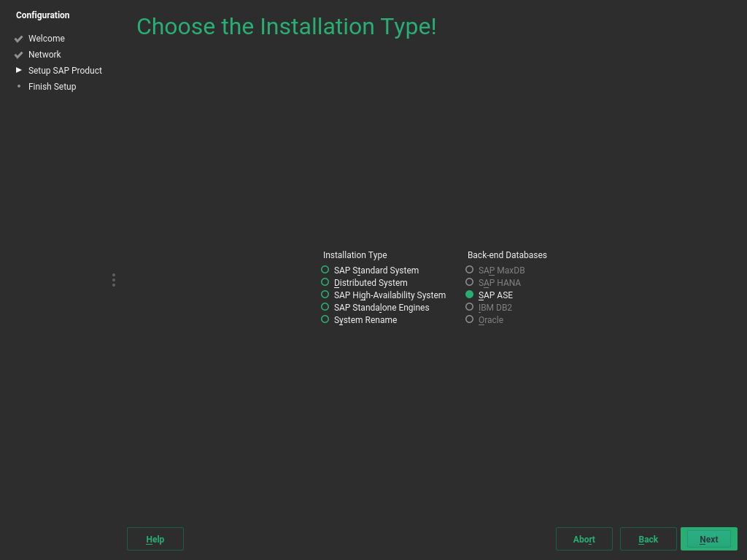Select SAP High-Availability System option
This screenshot has height=560, width=747.
click(x=325, y=295)
